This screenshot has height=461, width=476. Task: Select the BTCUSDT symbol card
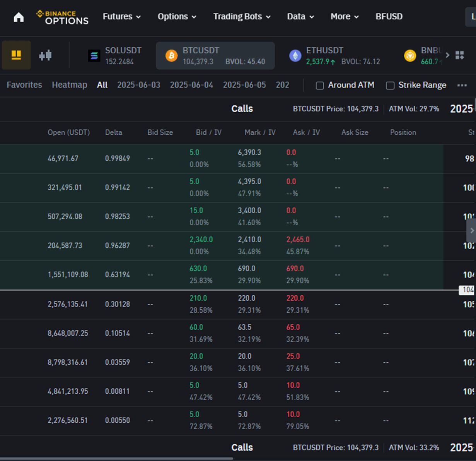pos(215,56)
